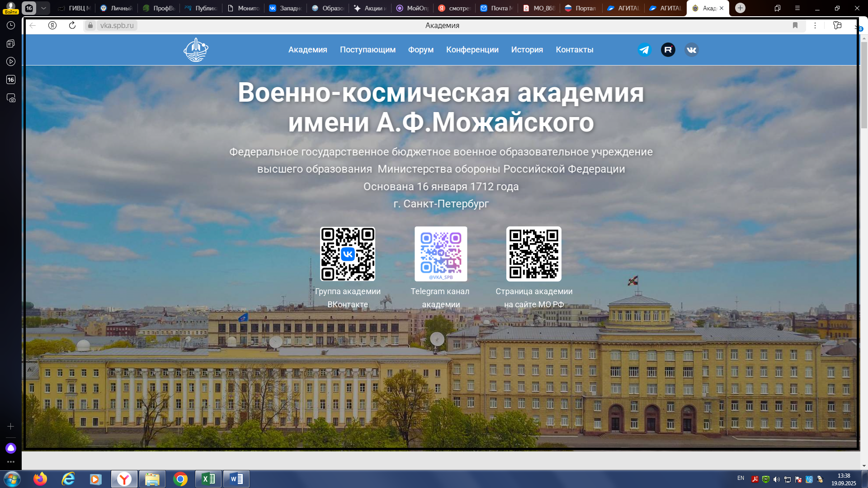The image size is (868, 488).
Task: Click the Yandex logo button near address
Action: [52, 25]
